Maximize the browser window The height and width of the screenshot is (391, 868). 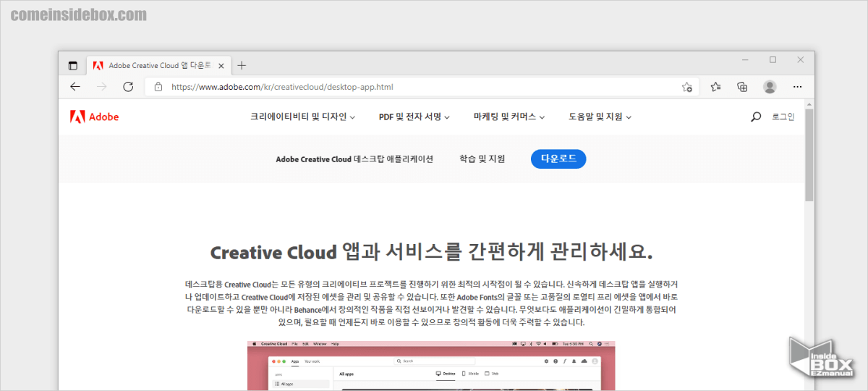(x=773, y=60)
